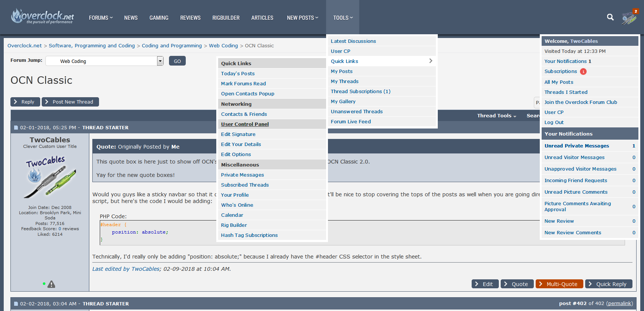Open Subscribed Threads link
The height and width of the screenshot is (311, 644).
coord(245,185)
